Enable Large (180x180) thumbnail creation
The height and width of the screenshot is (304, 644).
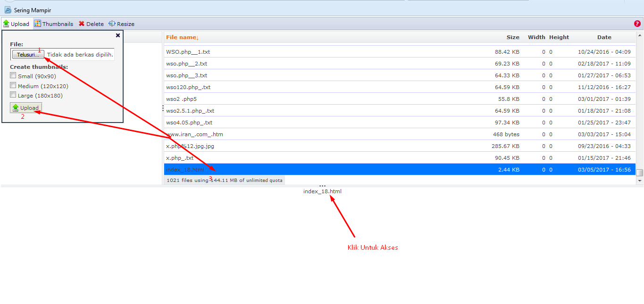[13, 95]
